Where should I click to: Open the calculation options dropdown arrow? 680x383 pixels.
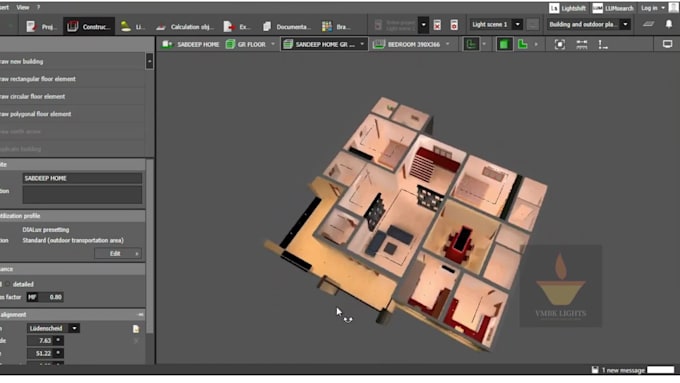pos(423,24)
